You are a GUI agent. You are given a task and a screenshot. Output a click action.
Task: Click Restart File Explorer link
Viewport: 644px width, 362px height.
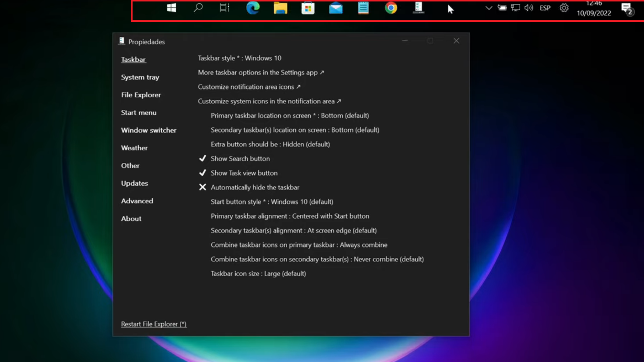tap(154, 324)
